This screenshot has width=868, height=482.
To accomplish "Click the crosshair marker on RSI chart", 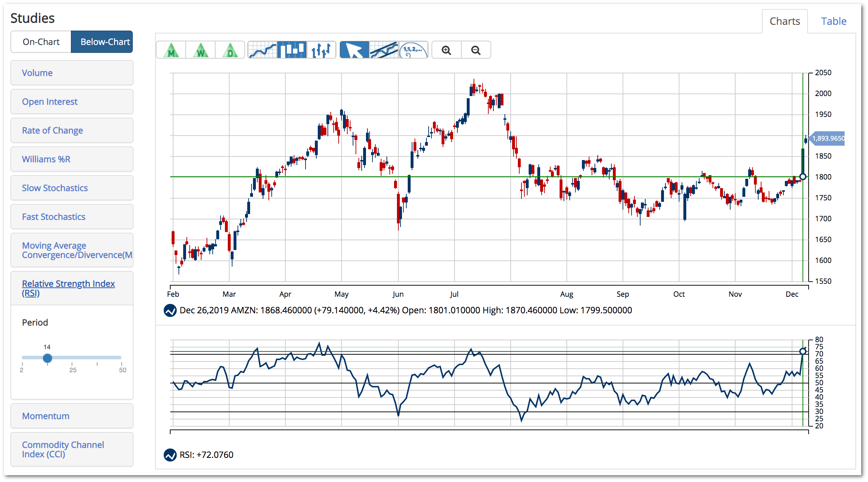I will click(x=803, y=351).
